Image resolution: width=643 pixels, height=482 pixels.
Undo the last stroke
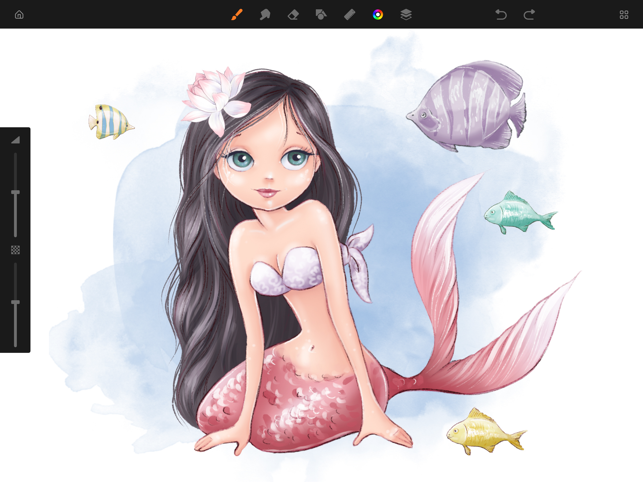[x=501, y=15]
